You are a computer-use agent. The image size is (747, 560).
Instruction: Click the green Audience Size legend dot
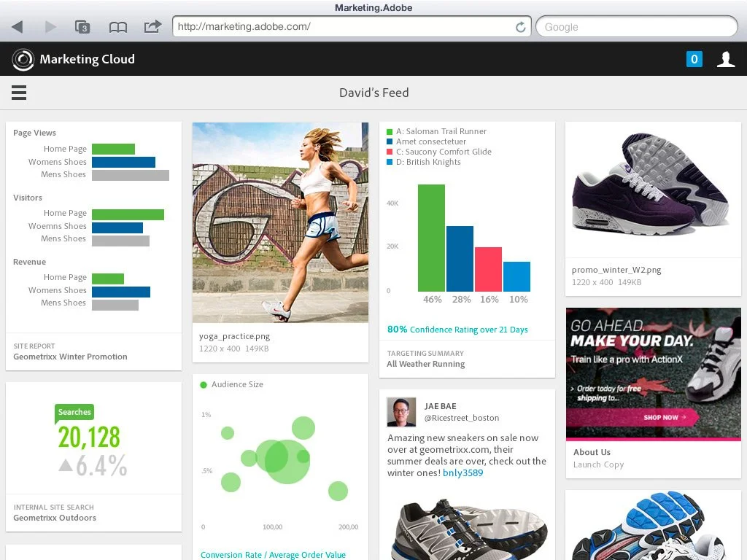(204, 385)
